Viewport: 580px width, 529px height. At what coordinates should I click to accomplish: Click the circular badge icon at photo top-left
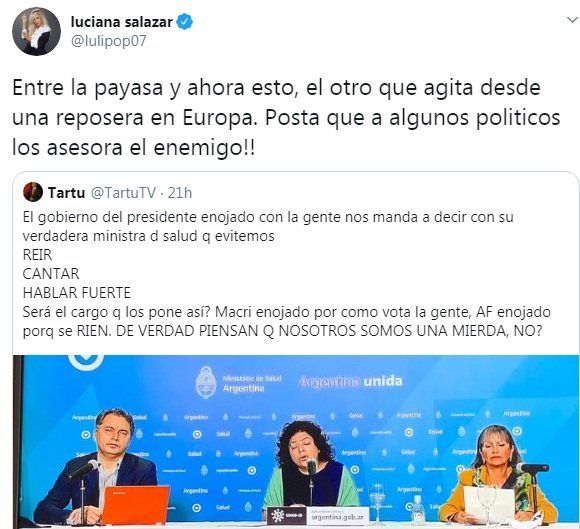click(86, 361)
